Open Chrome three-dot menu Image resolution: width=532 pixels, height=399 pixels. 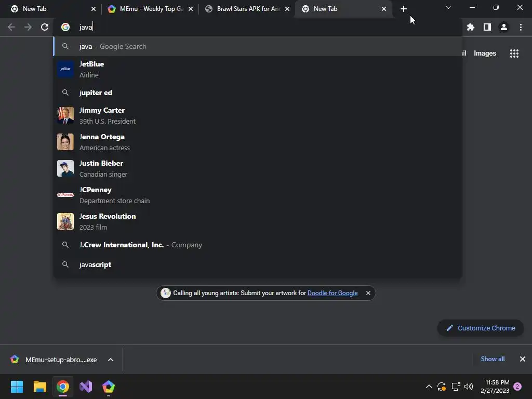521,27
